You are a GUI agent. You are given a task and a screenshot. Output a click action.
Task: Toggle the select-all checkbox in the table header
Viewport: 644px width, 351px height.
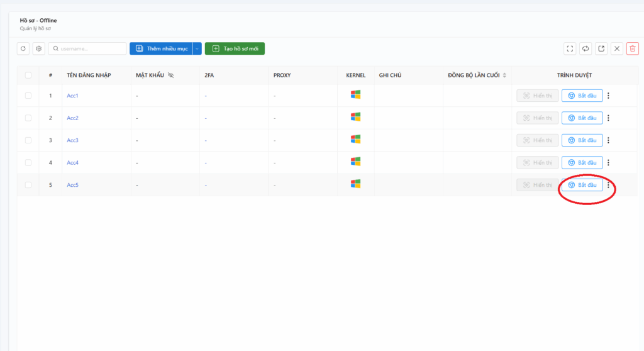(x=28, y=75)
